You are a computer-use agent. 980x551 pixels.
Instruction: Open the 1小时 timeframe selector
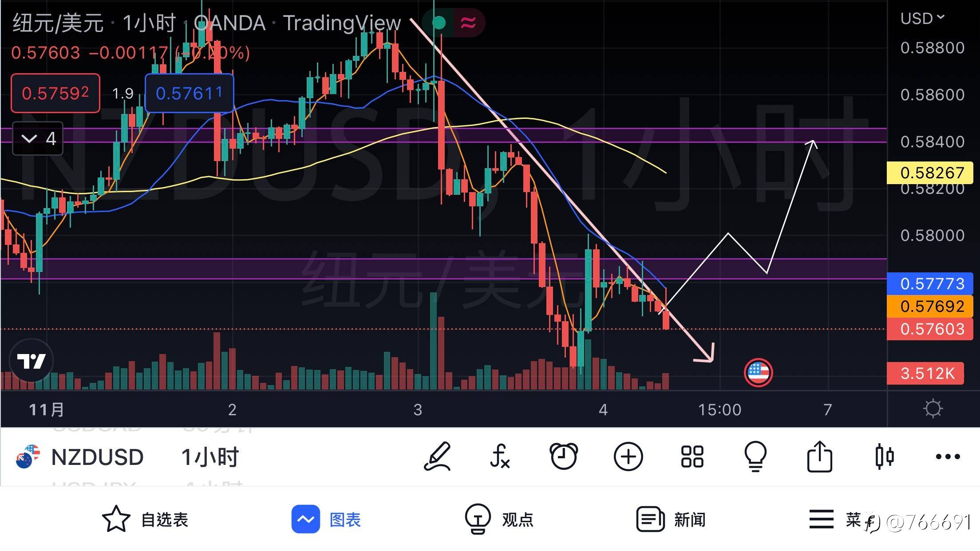(x=210, y=457)
